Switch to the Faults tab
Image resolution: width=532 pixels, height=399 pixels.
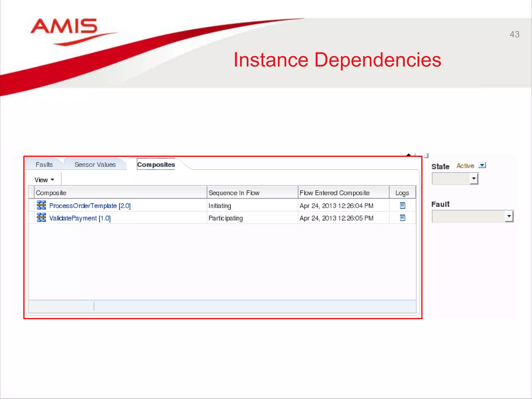point(44,164)
